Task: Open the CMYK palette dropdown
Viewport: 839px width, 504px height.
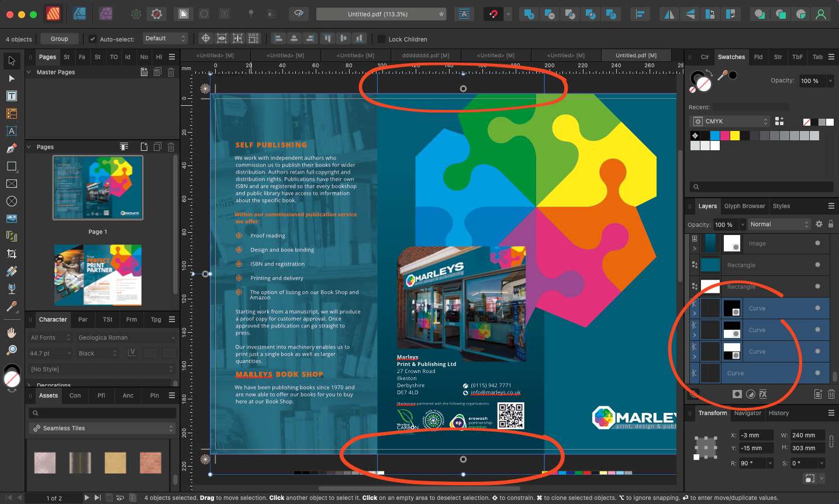Action: 731,121
